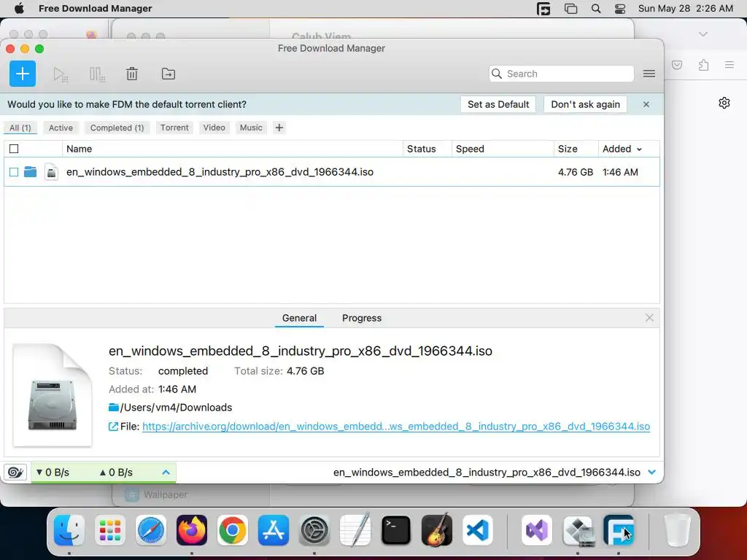This screenshot has width=747, height=560.
Task: Open the external link icon beside File
Action: click(x=113, y=427)
